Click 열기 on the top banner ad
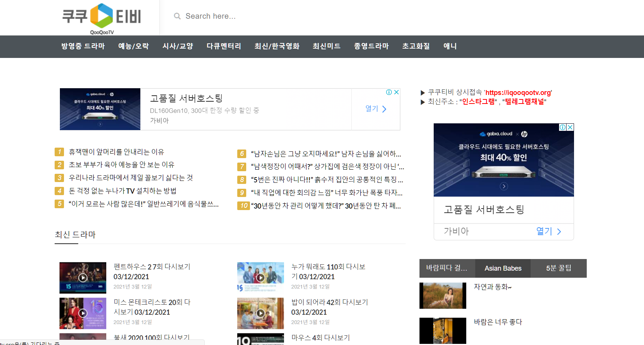Viewport: 644px width, 345px height. pos(376,109)
